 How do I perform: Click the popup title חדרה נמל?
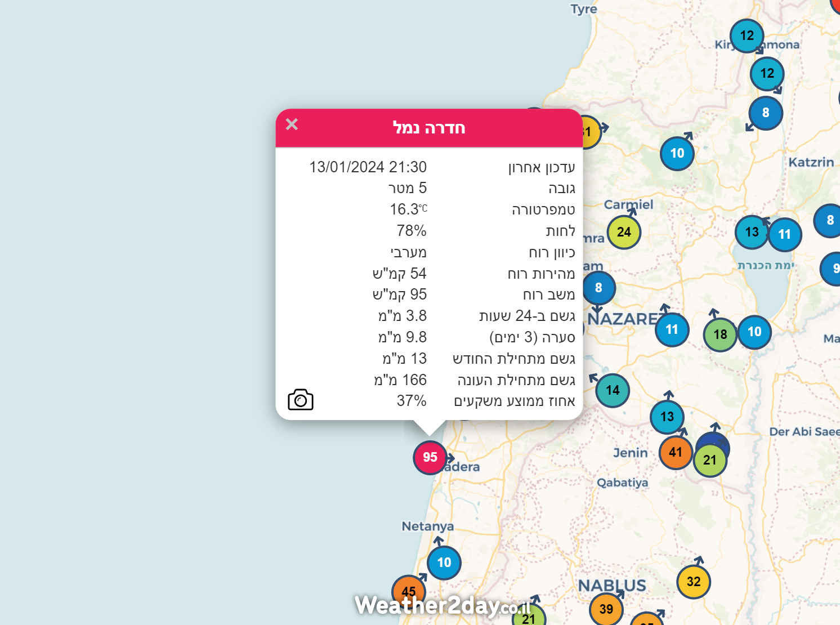[429, 128]
